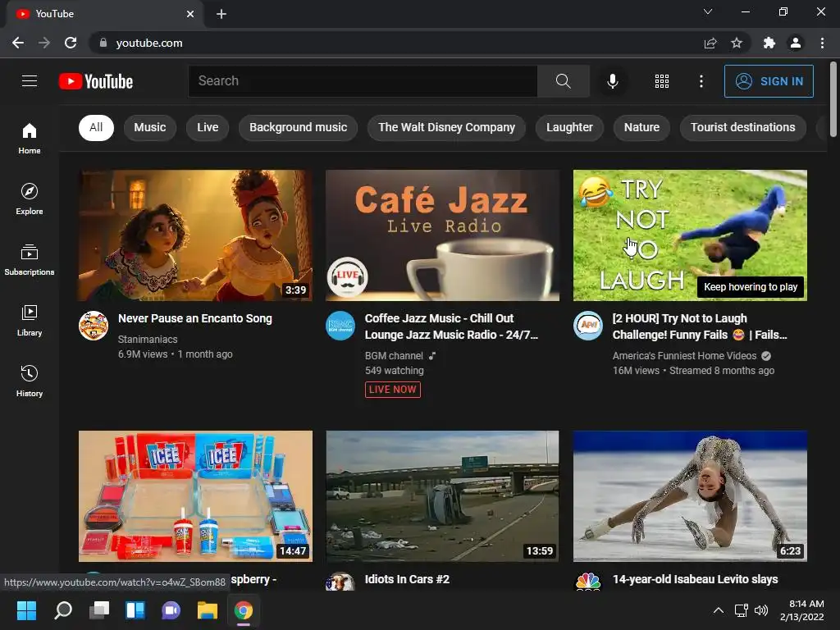The image size is (840, 630).
Task: Reload the page
Action: pos(71,43)
